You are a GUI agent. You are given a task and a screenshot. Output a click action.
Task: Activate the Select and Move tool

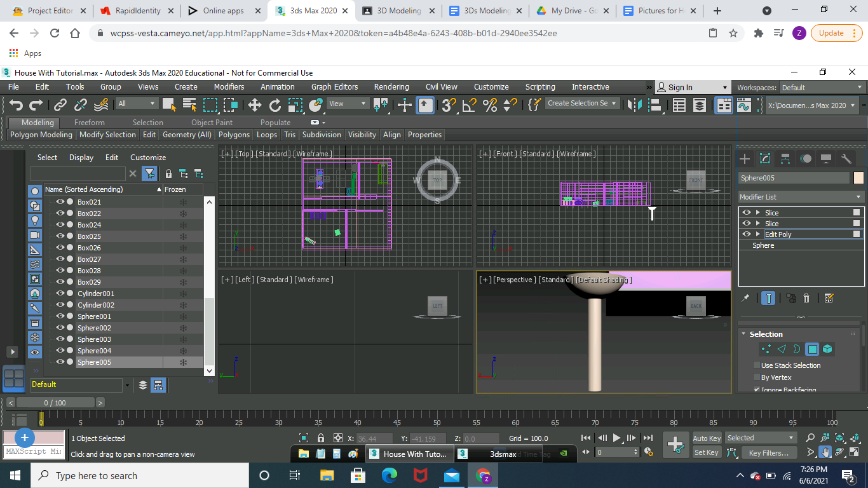(x=254, y=105)
